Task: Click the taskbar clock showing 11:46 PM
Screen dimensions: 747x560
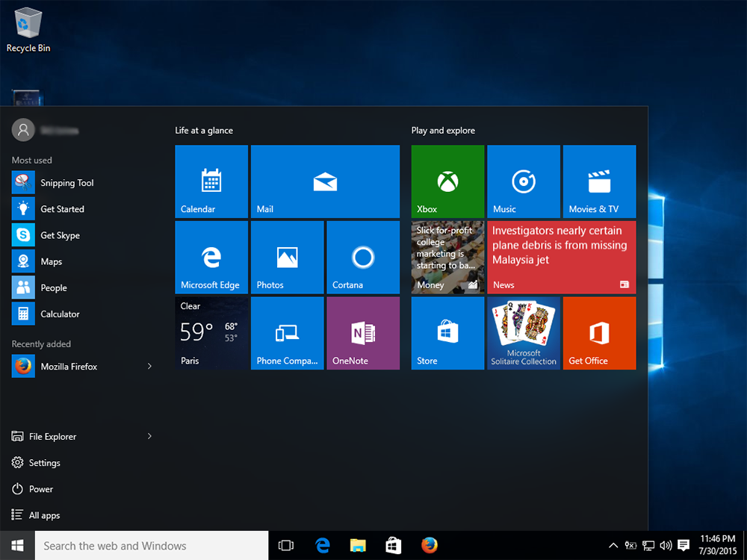Action: coord(717,545)
